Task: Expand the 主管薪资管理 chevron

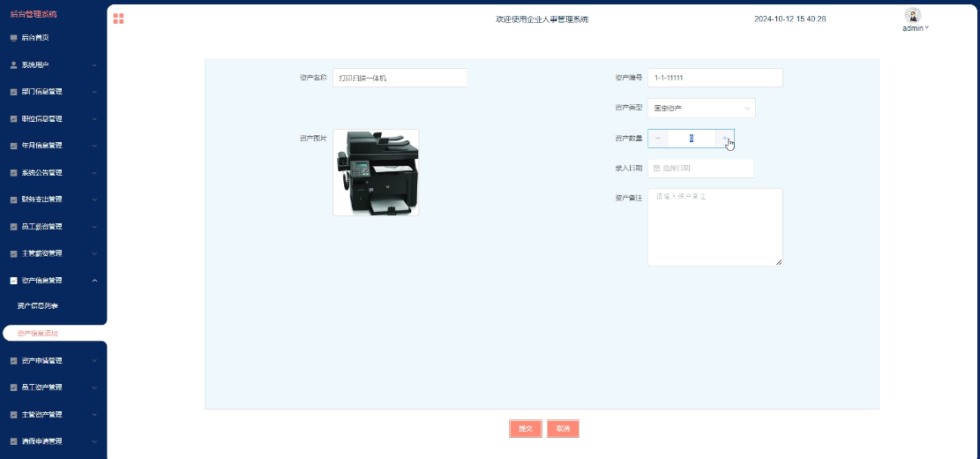Action: pyautogui.click(x=94, y=254)
